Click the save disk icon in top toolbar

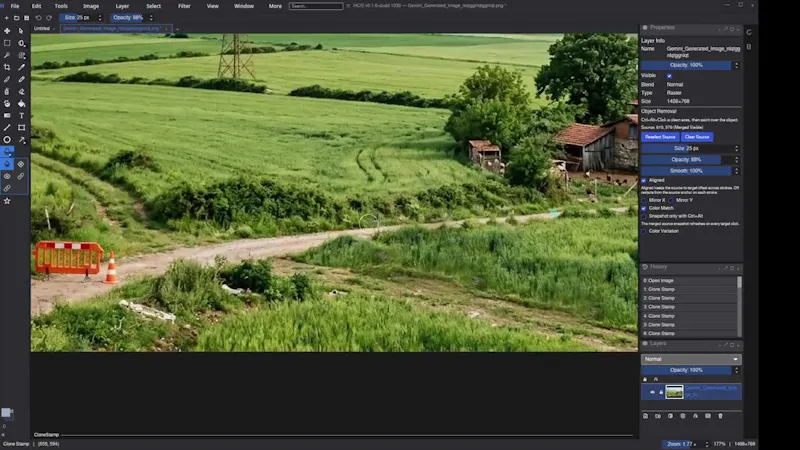tap(27, 18)
